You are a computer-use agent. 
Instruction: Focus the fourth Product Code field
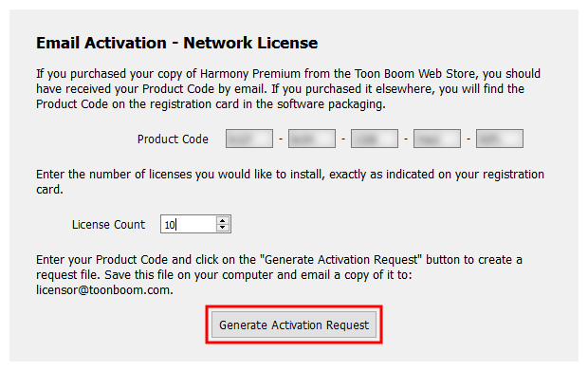click(437, 139)
